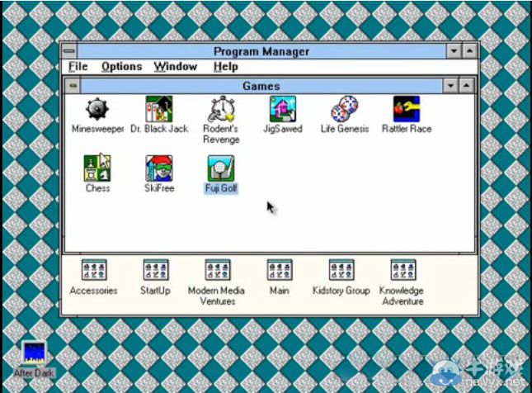Screen dimensions: 532x393
Task: Select the SkiFree game icon
Action: point(159,168)
